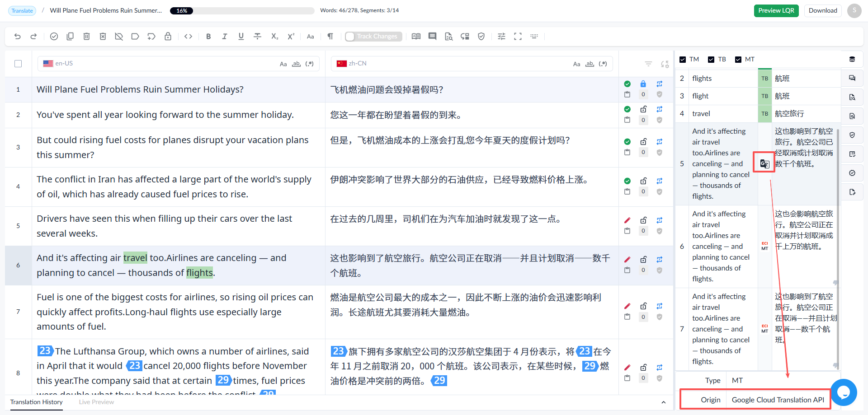Apply subscript formatting

274,37
